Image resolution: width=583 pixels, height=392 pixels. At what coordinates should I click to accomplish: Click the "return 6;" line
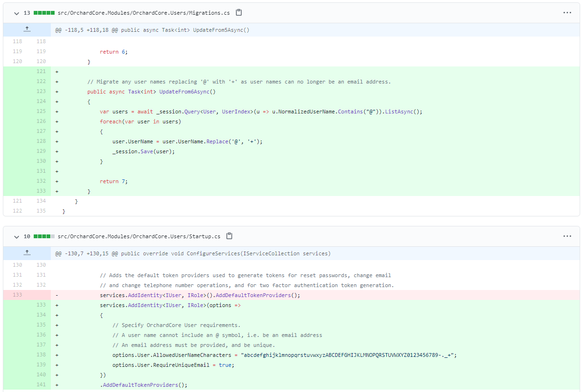pos(114,52)
